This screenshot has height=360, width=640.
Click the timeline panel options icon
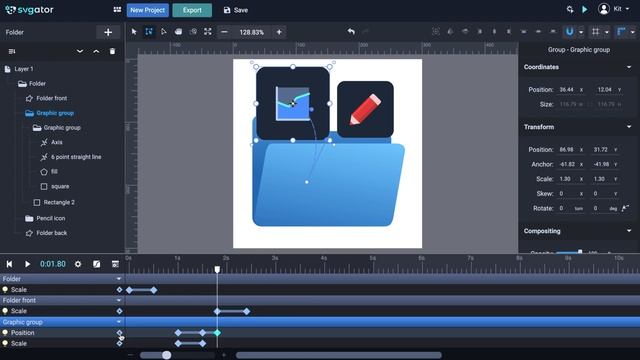click(x=116, y=264)
